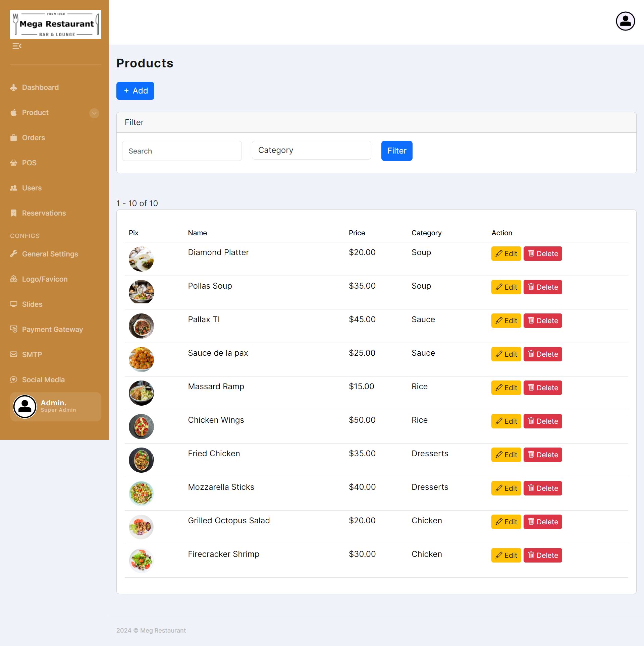Go to the SMTP configuration page
The width and height of the screenshot is (644, 646).
[32, 355]
